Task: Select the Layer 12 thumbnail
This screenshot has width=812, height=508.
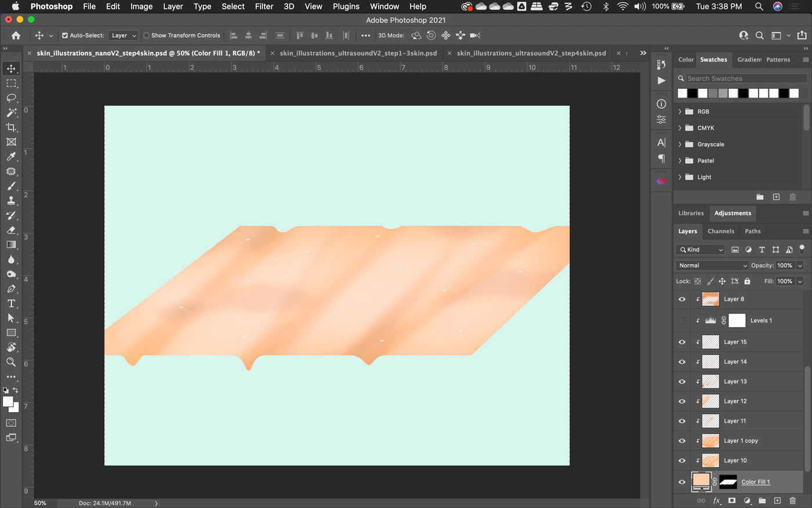Action: pyautogui.click(x=710, y=401)
